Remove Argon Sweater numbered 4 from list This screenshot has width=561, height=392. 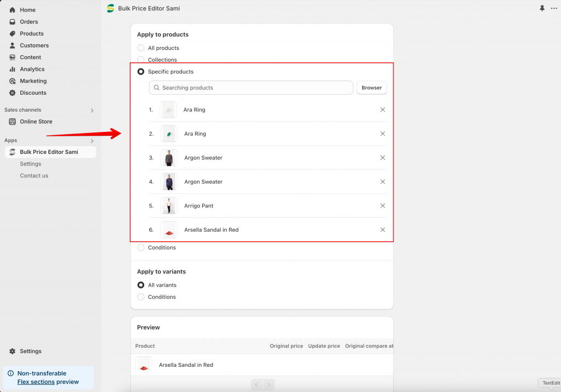tap(382, 182)
